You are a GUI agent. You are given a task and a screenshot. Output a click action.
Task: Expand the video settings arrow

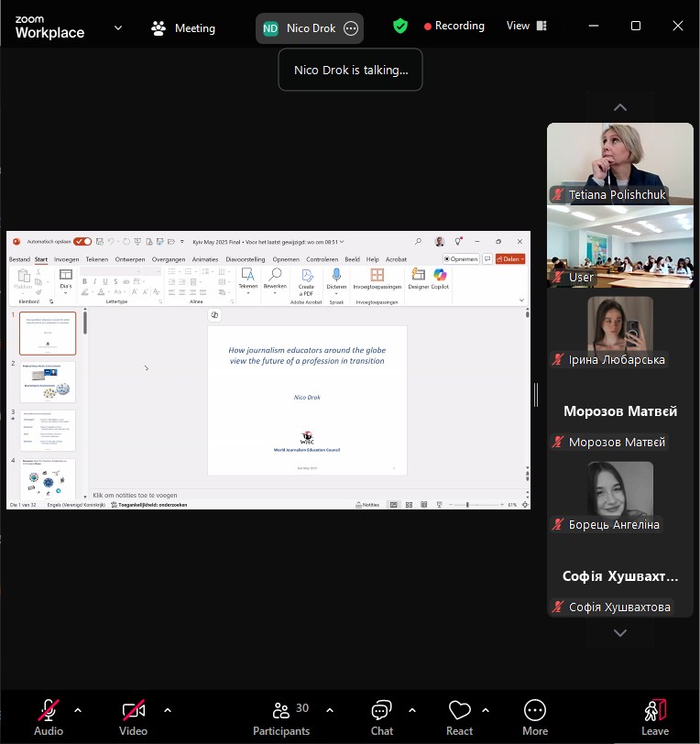(x=167, y=709)
